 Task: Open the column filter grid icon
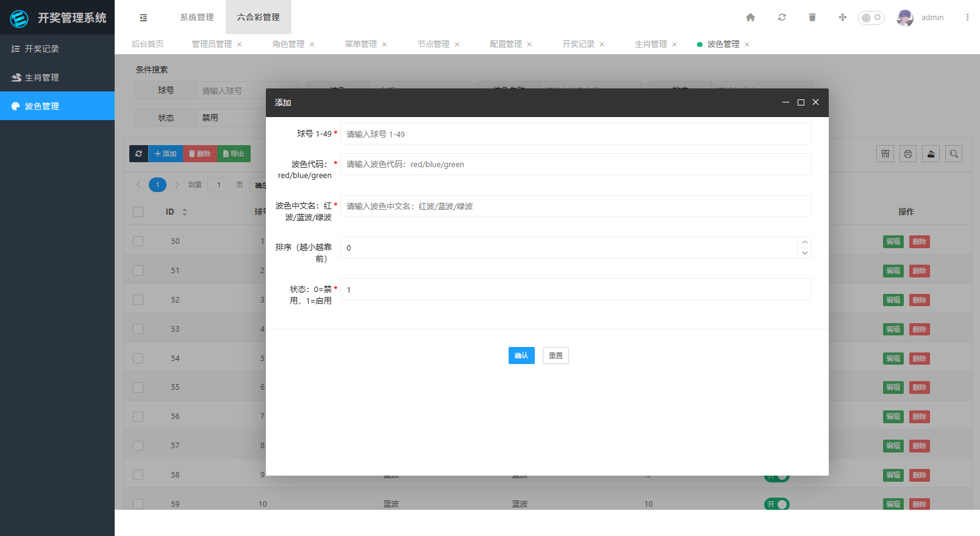(885, 154)
